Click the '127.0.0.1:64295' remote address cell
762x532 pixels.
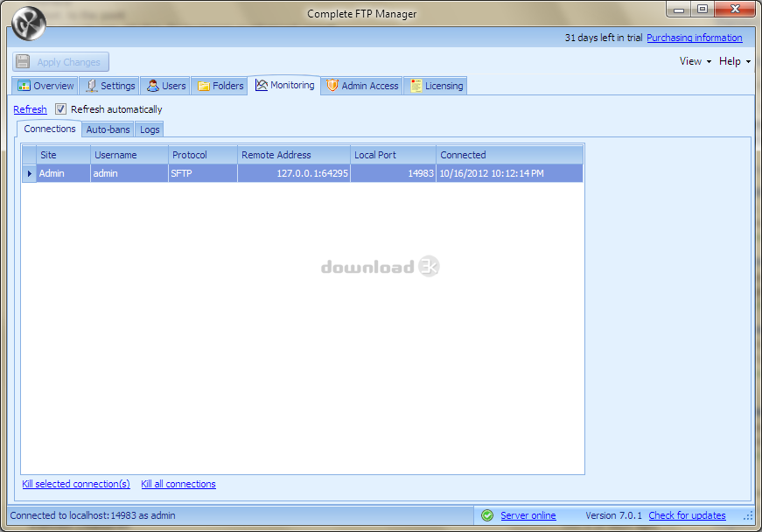point(294,173)
